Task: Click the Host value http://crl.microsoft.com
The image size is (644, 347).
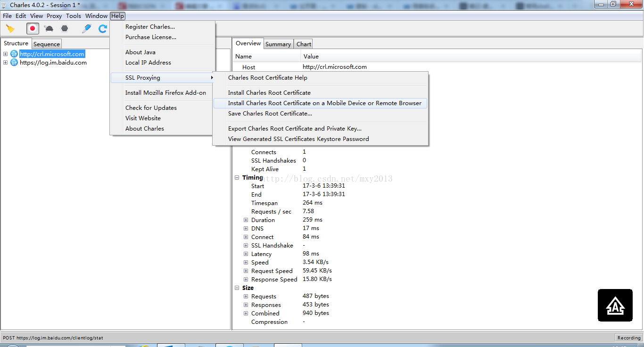Action: tap(335, 67)
